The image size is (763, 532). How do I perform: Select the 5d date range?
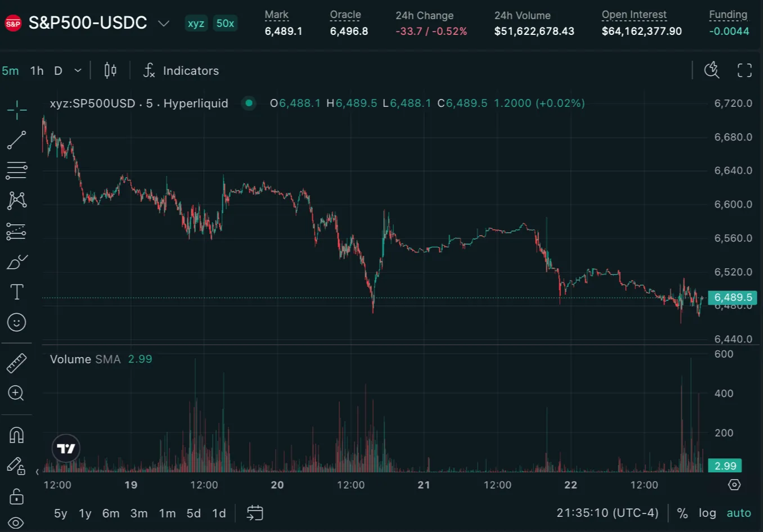coord(194,513)
